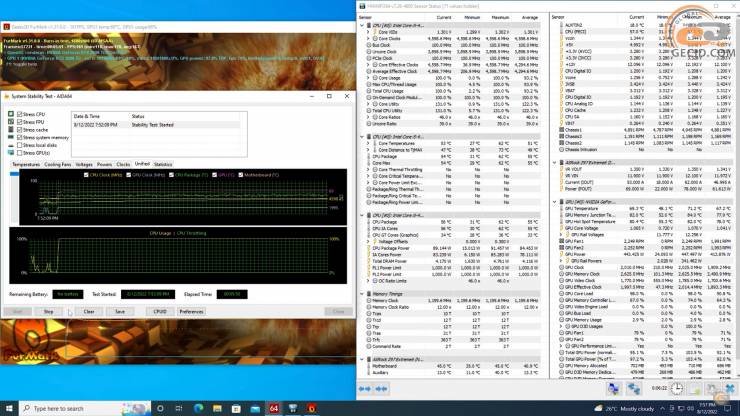The image size is (740, 416).
Task: Expand the Core Clocks row
Action: [x=368, y=39]
